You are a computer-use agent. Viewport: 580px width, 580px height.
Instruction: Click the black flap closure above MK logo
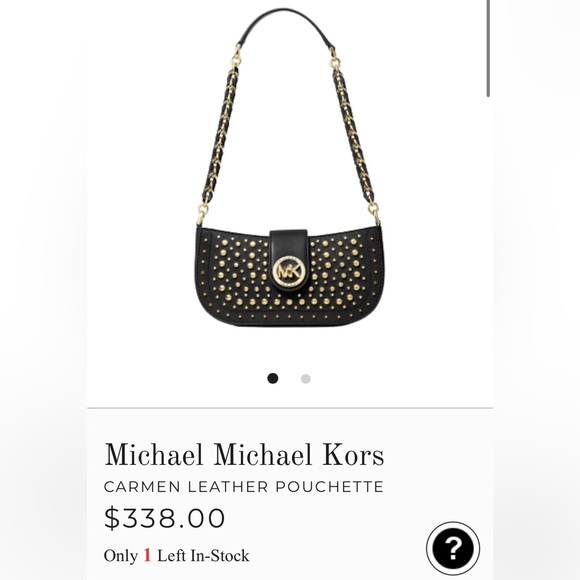[x=288, y=242]
